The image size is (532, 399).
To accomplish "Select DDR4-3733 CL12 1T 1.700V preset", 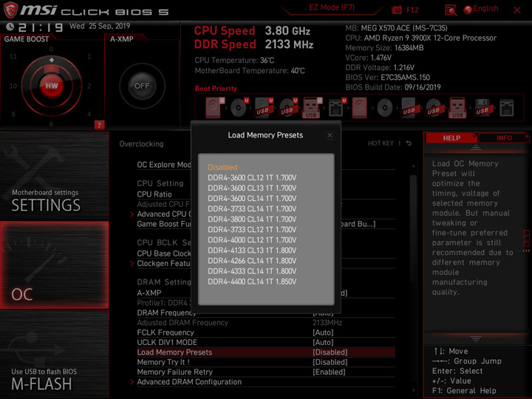I will tap(252, 229).
